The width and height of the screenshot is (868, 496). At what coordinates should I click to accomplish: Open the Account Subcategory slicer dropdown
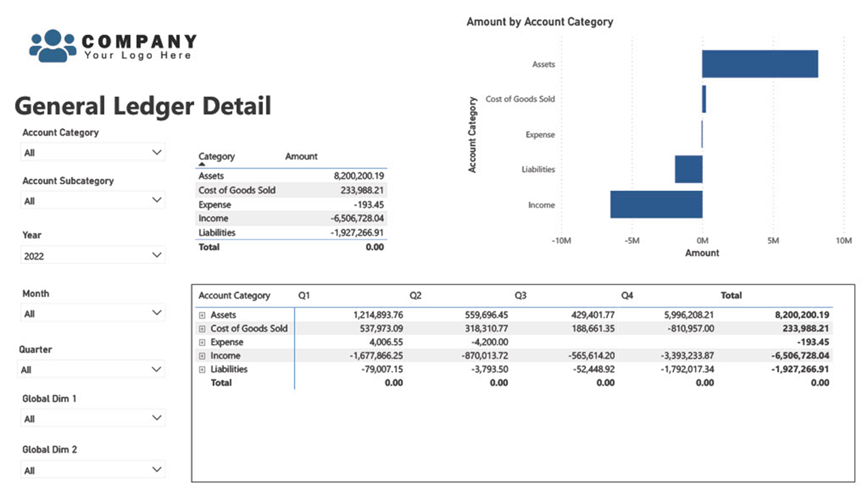pos(156,200)
